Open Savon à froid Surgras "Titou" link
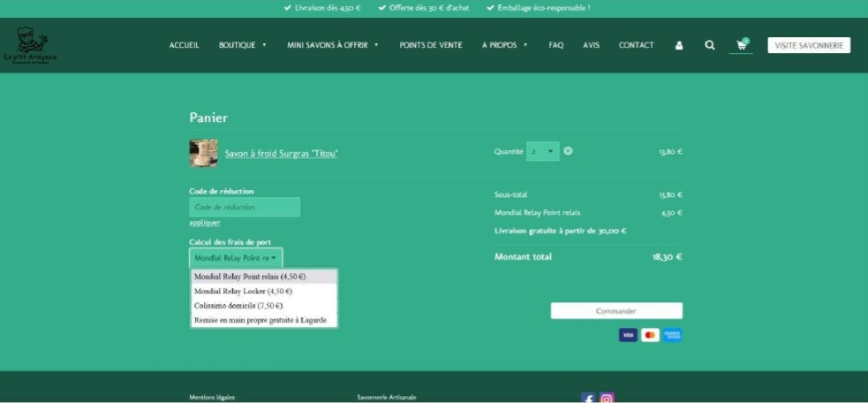The height and width of the screenshot is (403, 868). point(281,154)
